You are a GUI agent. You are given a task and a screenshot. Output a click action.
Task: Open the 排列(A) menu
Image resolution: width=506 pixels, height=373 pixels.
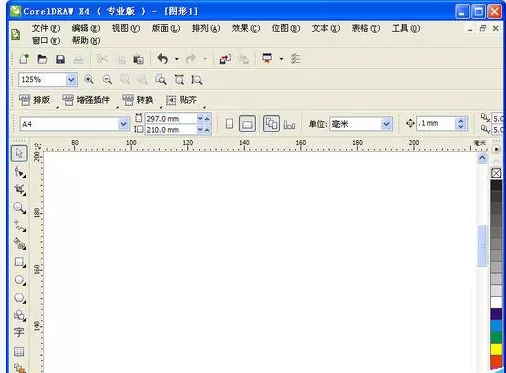206,28
